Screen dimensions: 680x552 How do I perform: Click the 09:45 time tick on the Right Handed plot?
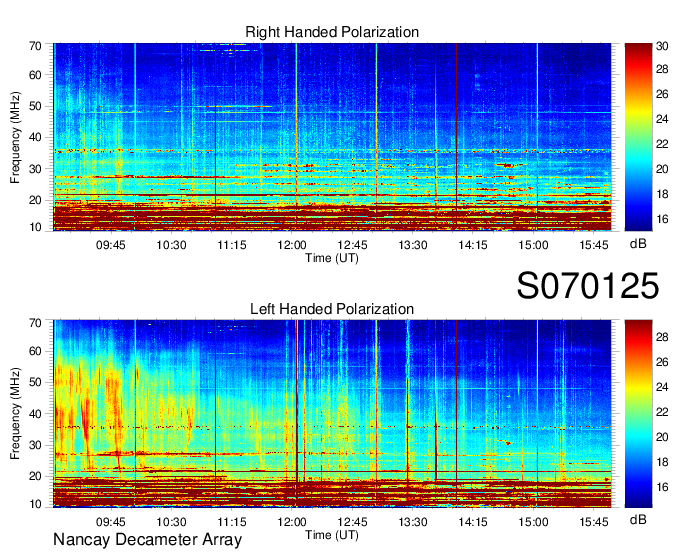111,245
